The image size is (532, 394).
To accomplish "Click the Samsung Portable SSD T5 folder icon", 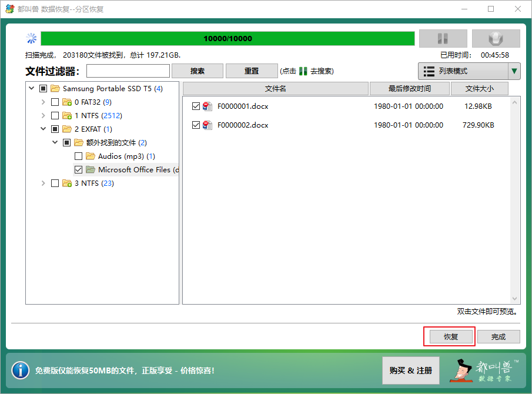I will pos(55,89).
